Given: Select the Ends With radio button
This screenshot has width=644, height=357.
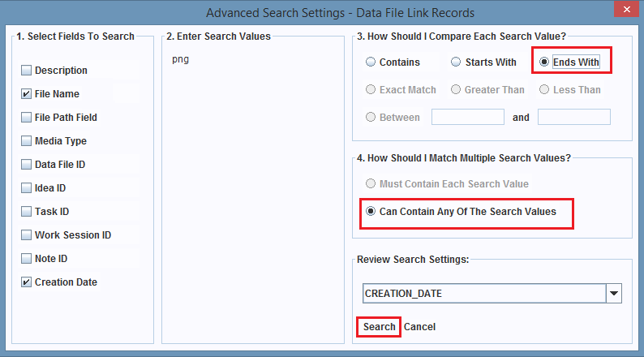Looking at the screenshot, I should coord(544,62).
